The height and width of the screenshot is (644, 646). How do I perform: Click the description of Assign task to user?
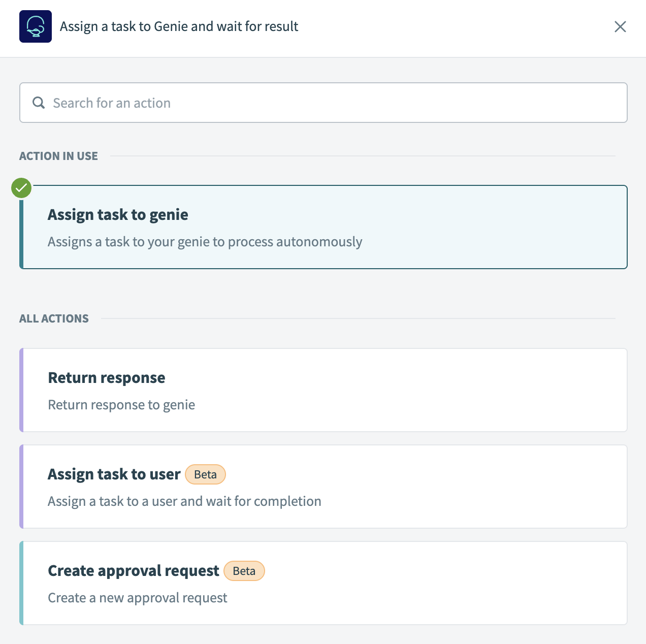tap(184, 501)
